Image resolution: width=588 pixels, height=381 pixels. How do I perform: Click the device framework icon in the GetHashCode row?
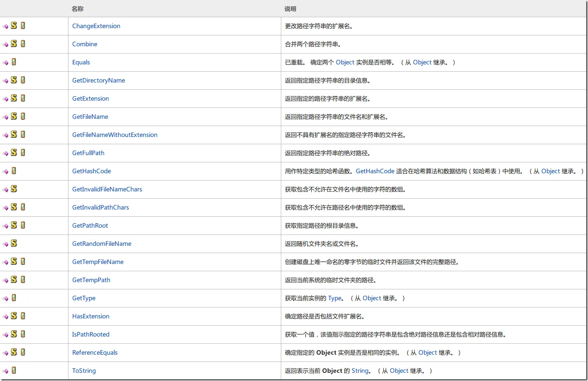[14, 171]
